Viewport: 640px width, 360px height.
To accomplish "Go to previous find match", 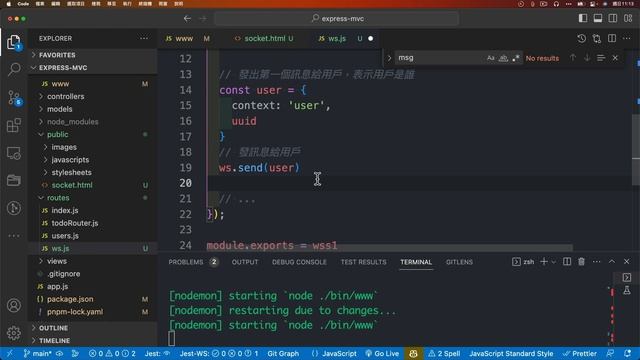I will point(573,58).
